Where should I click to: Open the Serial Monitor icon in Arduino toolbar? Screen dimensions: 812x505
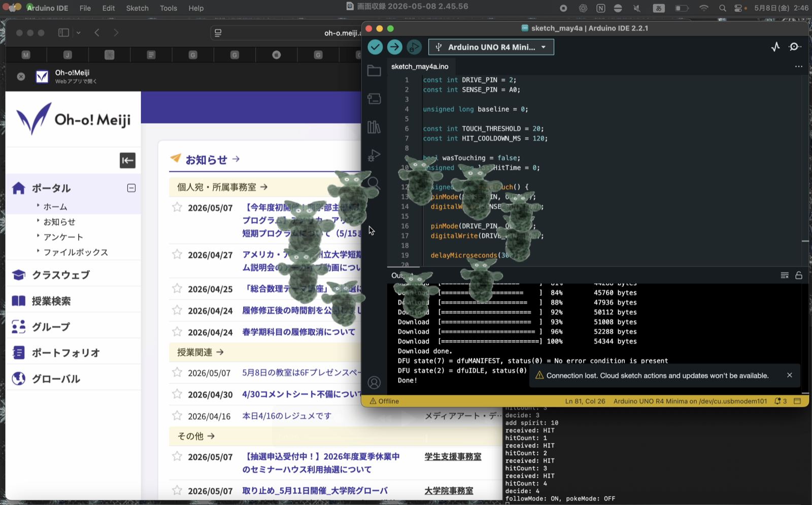click(x=795, y=47)
